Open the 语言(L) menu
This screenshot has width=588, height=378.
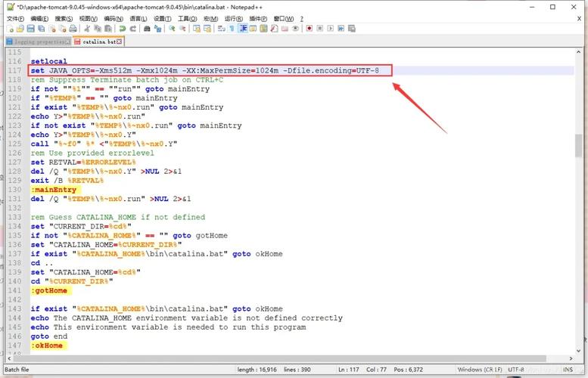(138, 19)
